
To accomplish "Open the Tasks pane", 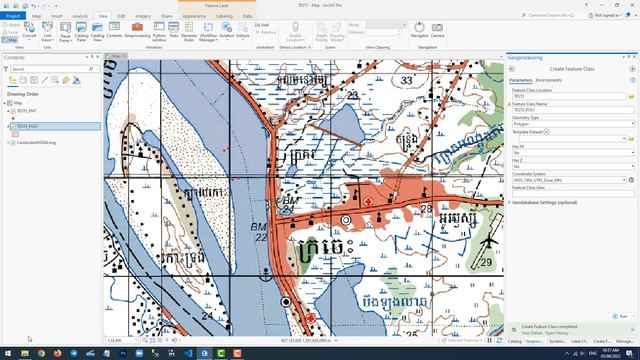I will pyautogui.click(x=174, y=30).
